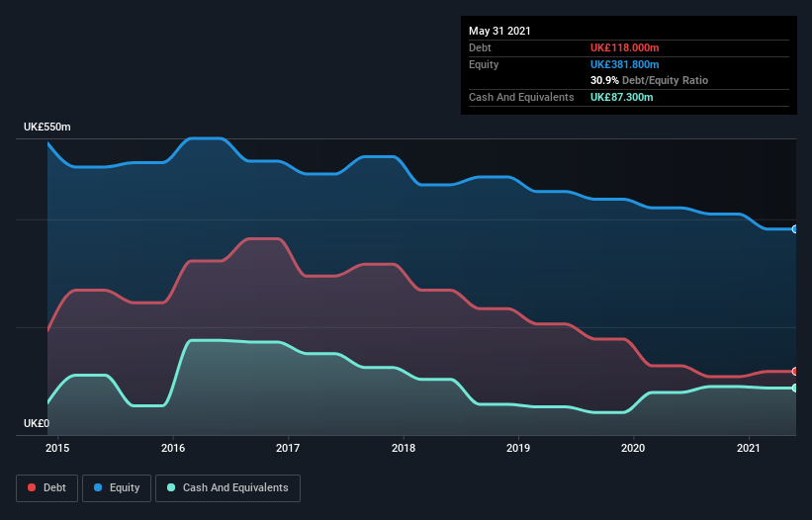The height and width of the screenshot is (520, 812).
Task: Toggle Cash And Equivalents legend button
Action: coord(227,488)
